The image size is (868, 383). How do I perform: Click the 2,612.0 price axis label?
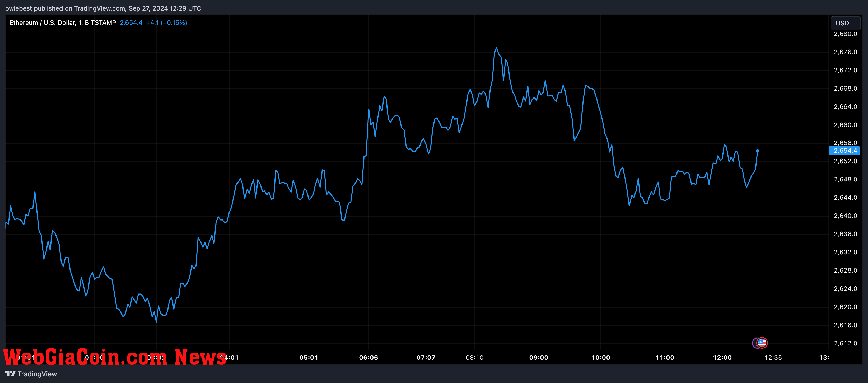pos(845,343)
